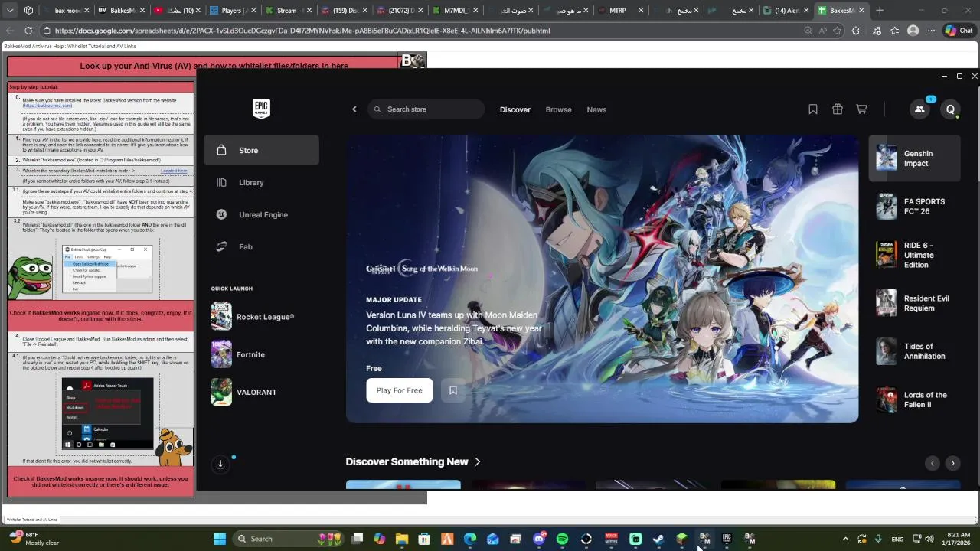Image resolution: width=980 pixels, height=551 pixels.
Task: Open the ENG language indicator
Action: click(897, 539)
